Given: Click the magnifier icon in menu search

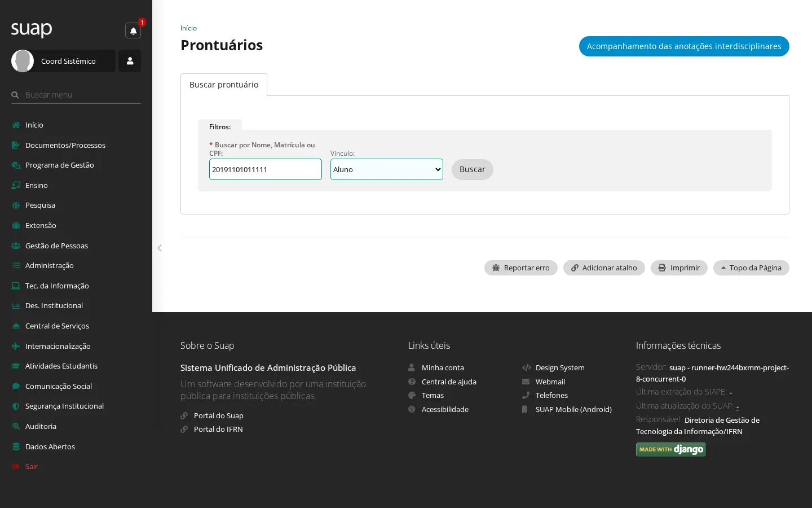Looking at the screenshot, I should pos(15,95).
